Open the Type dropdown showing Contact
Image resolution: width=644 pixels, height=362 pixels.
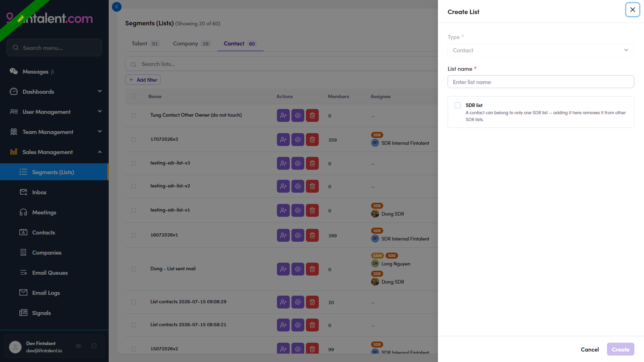tap(541, 50)
